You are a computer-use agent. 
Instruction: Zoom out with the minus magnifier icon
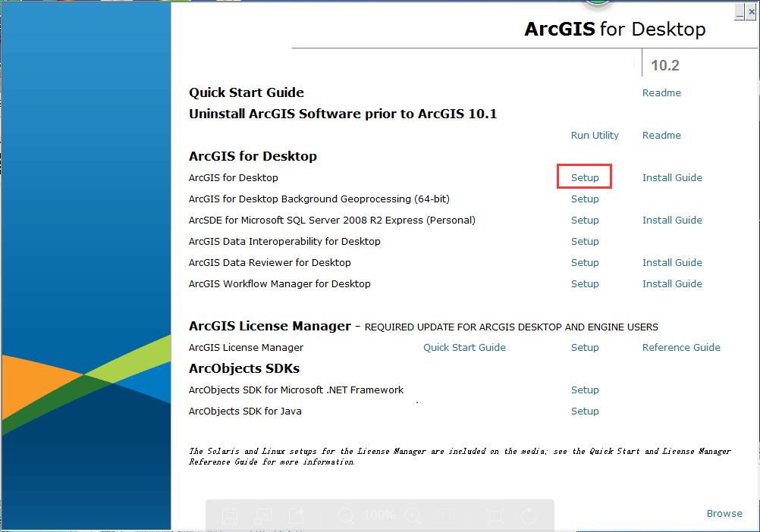click(x=347, y=516)
